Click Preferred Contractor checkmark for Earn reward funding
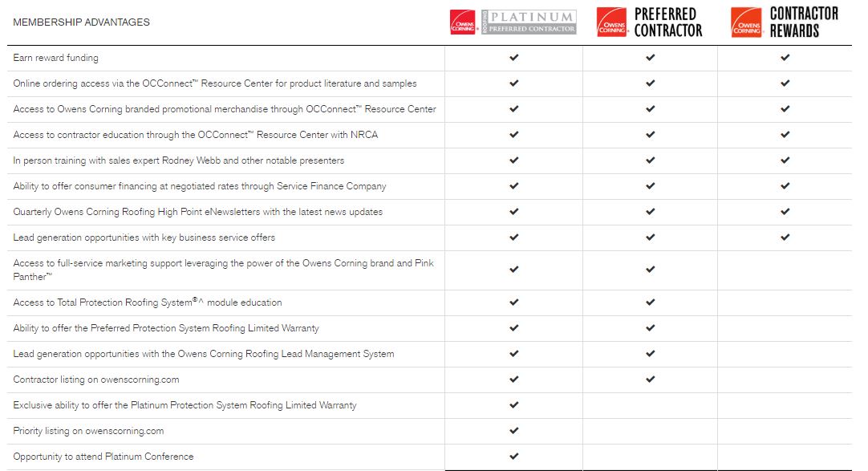The height and width of the screenshot is (471, 868). 650,58
